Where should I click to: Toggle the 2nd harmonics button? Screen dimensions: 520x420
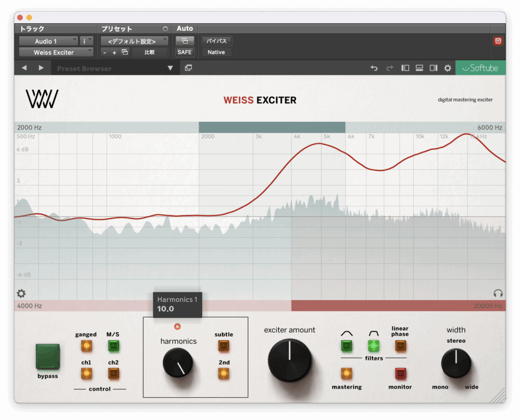point(224,374)
